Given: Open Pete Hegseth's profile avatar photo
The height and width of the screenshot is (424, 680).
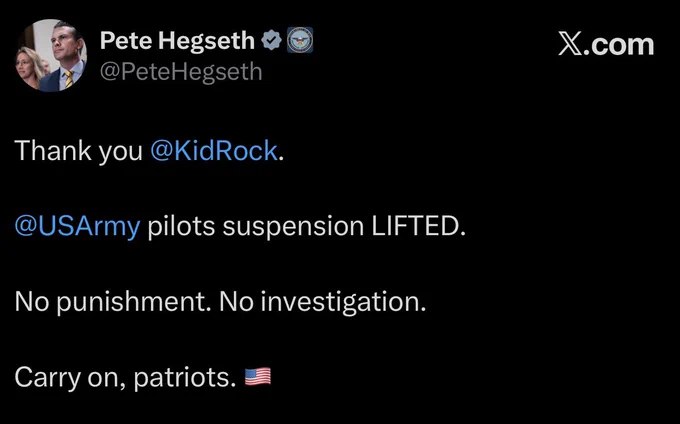Looking at the screenshot, I should (51, 57).
